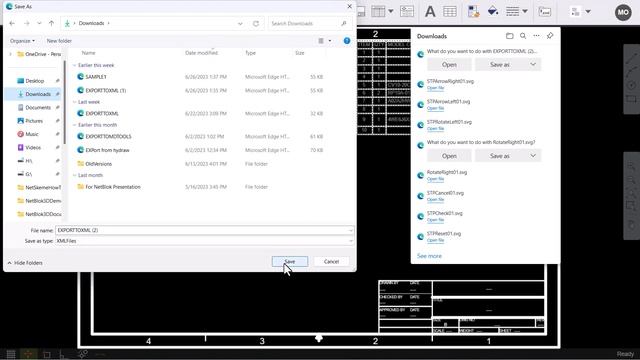Click the line style lines icon
Image resolution: width=640 pixels, height=360 pixels.
512,11
